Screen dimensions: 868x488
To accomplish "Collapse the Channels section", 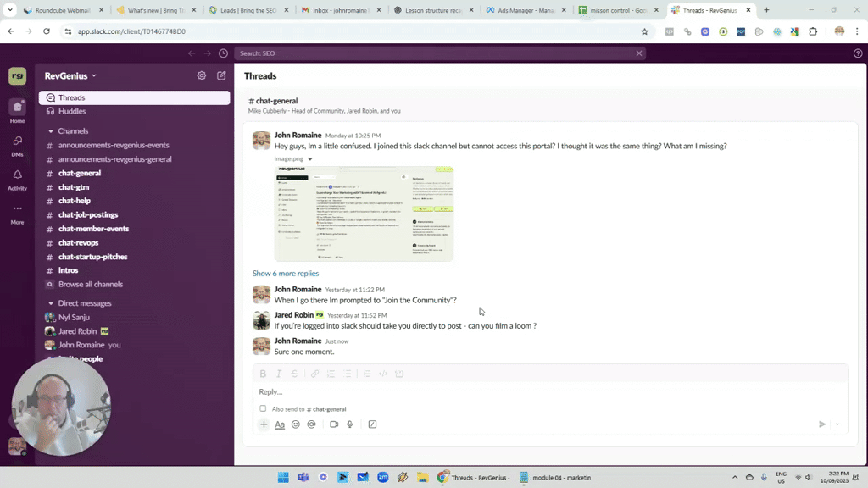I will point(51,131).
